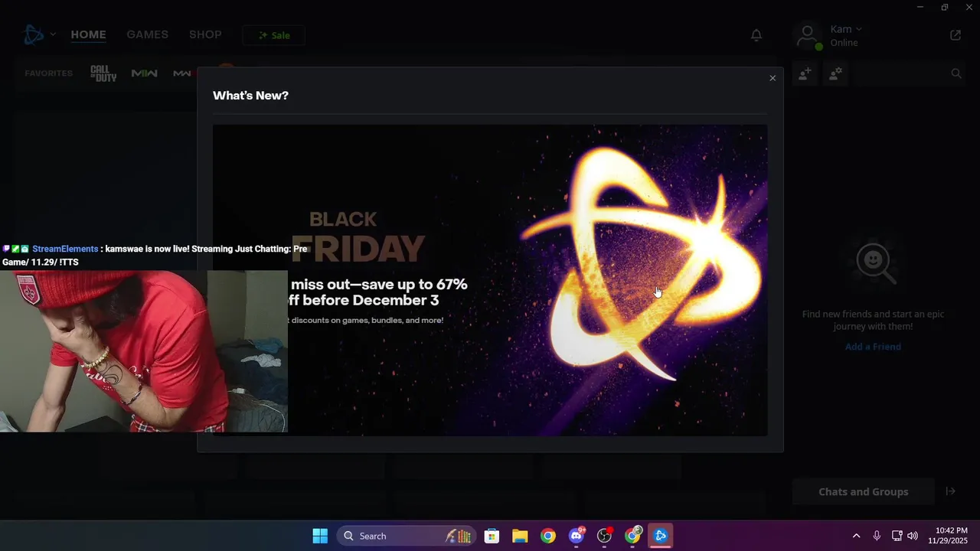This screenshot has height=551, width=980.
Task: Open File Explorer from taskbar
Action: pos(520,536)
